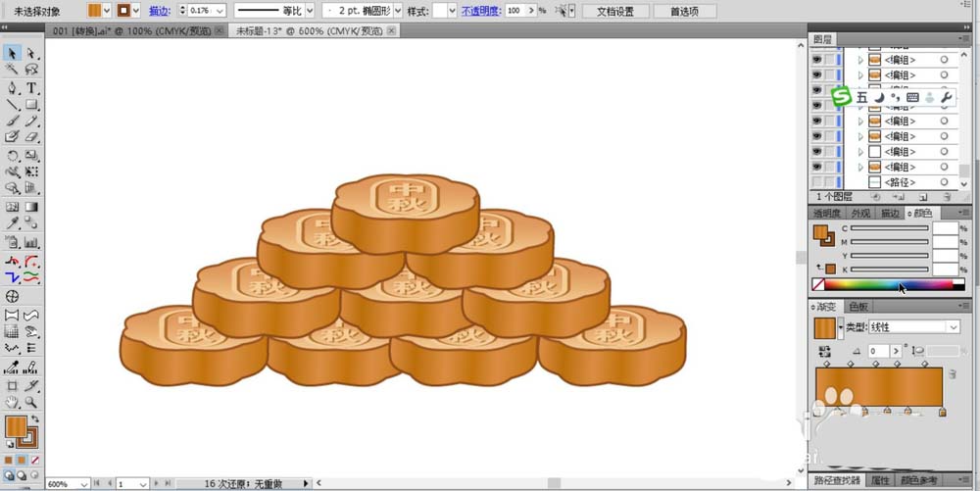Show the hidden <路径> layer via visibility box
Viewport: 980px width, 491px height.
(817, 182)
